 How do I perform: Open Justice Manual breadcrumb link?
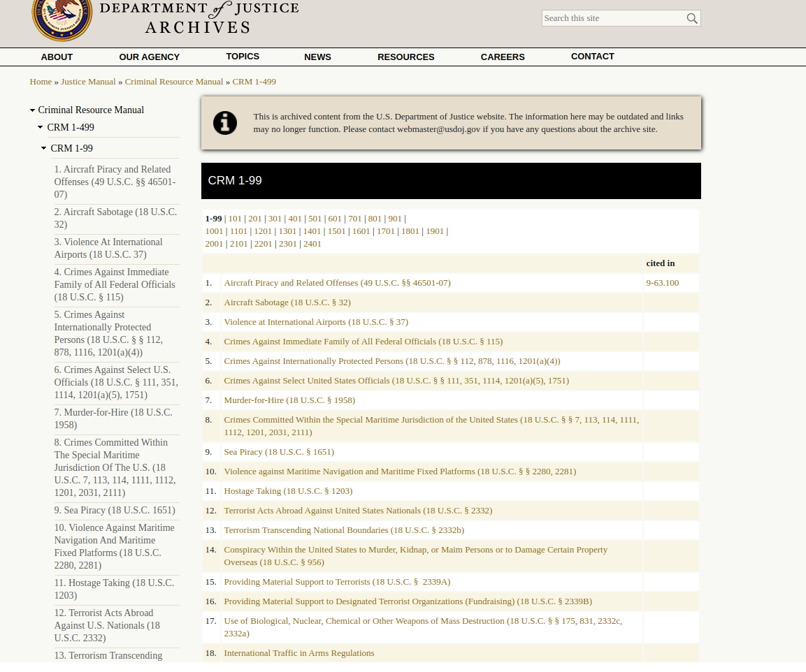[88, 82]
